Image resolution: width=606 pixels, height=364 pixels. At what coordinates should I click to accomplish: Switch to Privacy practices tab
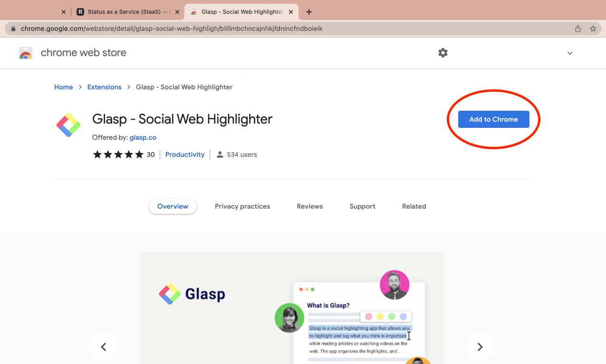242,206
